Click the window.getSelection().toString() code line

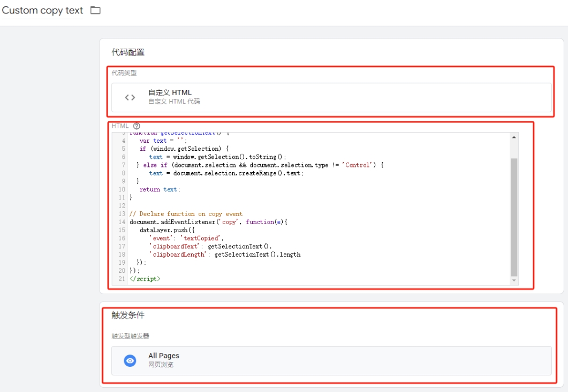pos(217,157)
